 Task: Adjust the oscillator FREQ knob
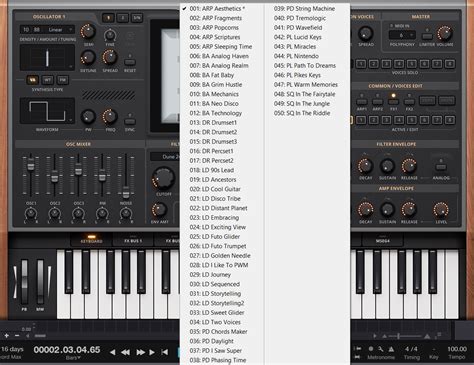110,116
